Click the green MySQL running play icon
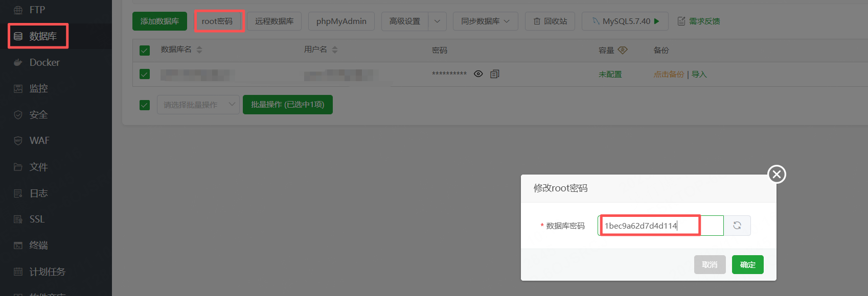Viewport: 868px width, 296px height. coord(657,21)
